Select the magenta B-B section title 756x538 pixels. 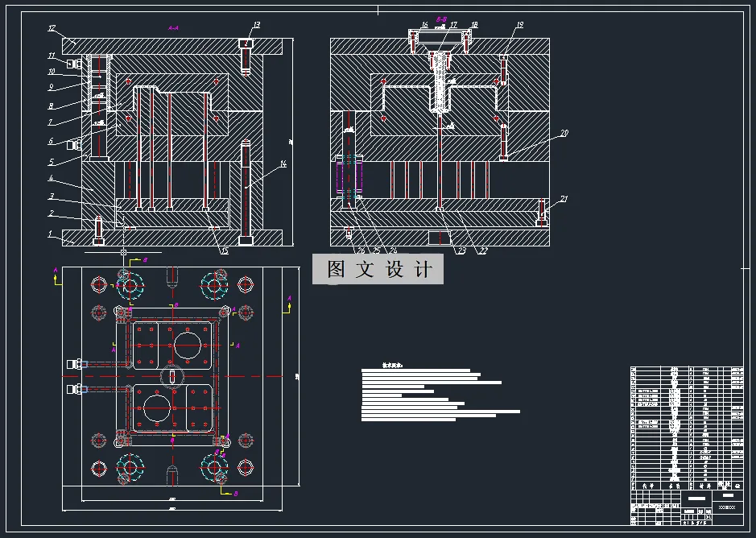[x=441, y=19]
